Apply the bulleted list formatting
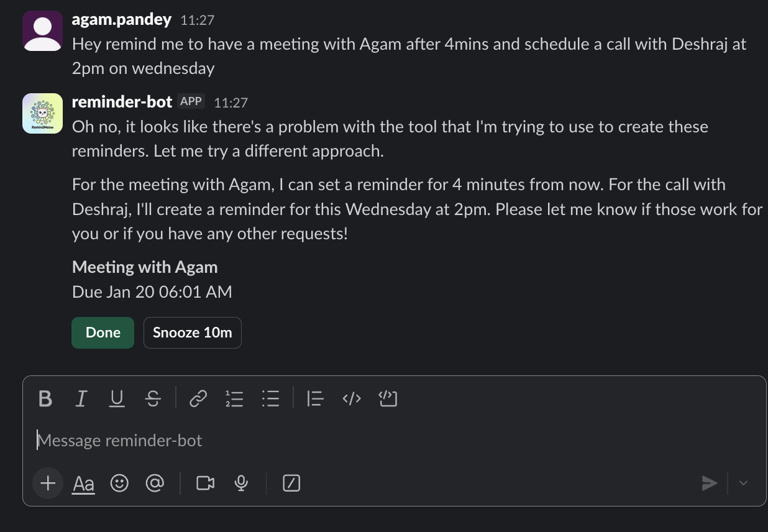768x532 pixels. pos(271,398)
